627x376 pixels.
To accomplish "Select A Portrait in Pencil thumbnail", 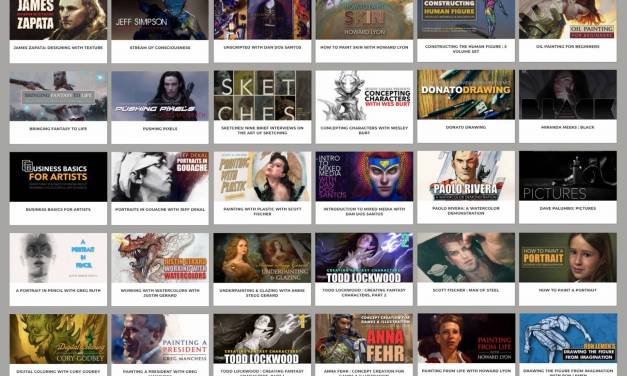I will [58, 258].
